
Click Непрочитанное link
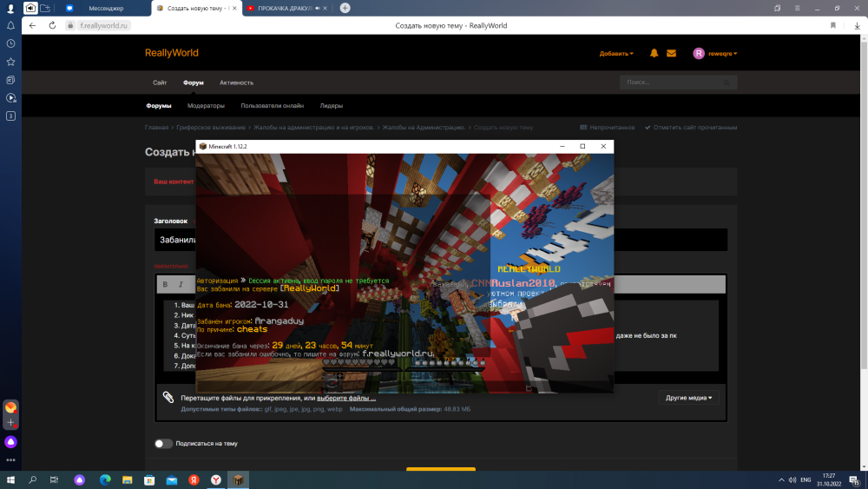(x=608, y=128)
